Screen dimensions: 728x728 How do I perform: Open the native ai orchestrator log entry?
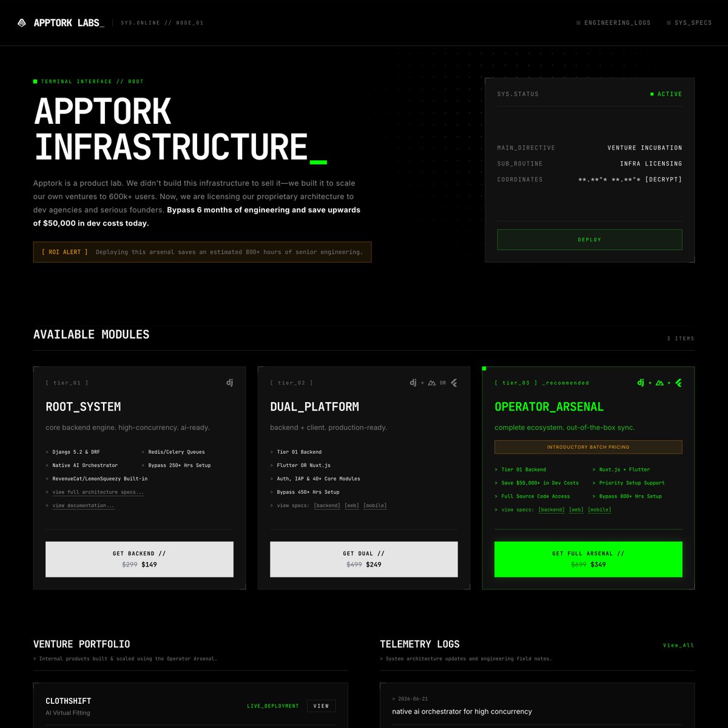462,712
